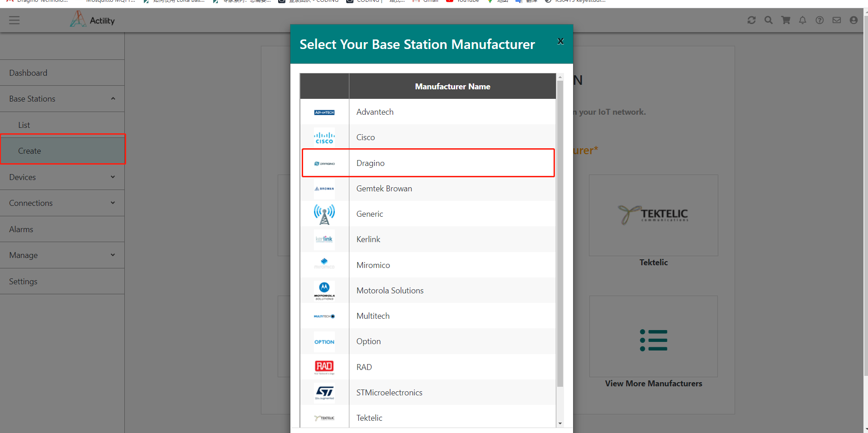Click the Motorola Solutions logo icon
Viewport: 868px width, 433px height.
tap(324, 291)
